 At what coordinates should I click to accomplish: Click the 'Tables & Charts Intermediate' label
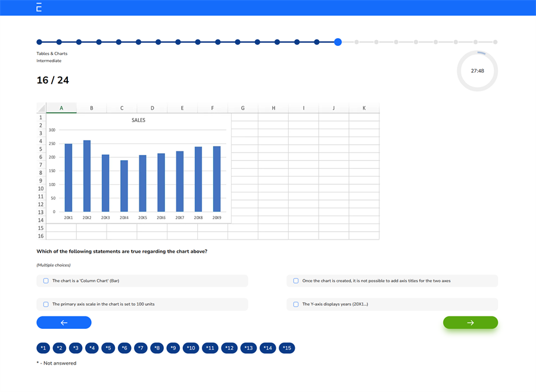pos(52,57)
